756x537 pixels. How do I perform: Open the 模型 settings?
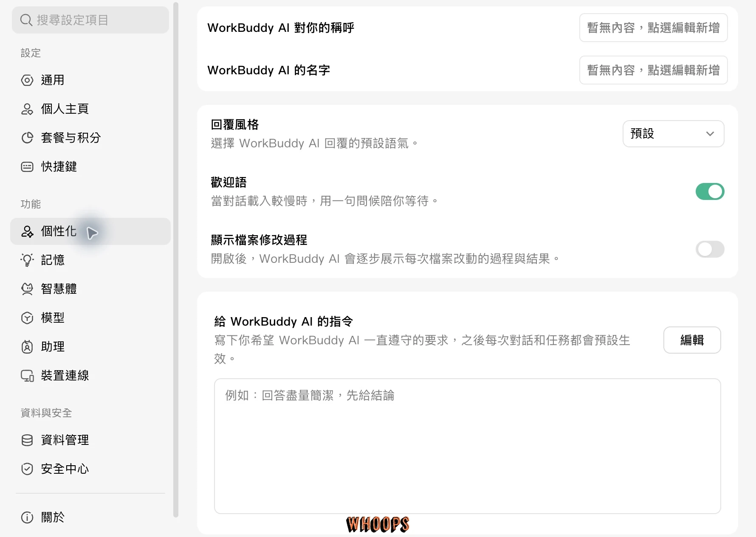[x=90, y=318]
